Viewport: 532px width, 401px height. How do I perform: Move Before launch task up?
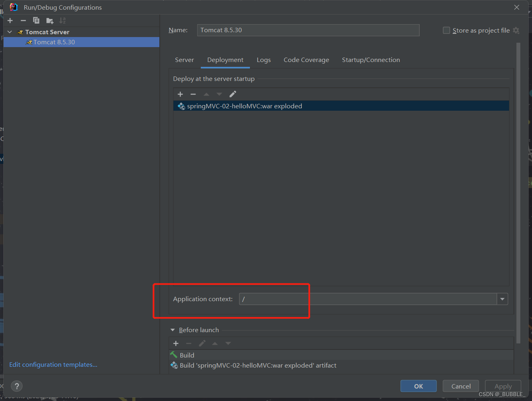pyautogui.click(x=215, y=343)
